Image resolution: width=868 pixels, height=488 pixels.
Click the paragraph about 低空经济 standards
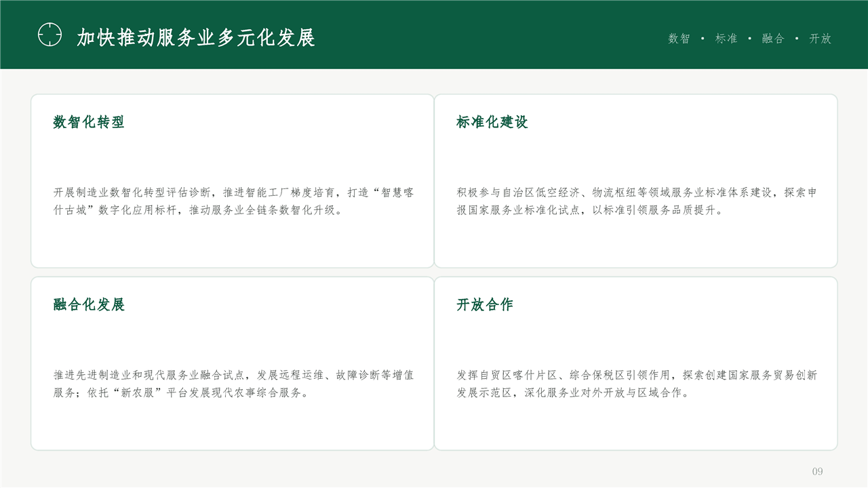pos(637,201)
